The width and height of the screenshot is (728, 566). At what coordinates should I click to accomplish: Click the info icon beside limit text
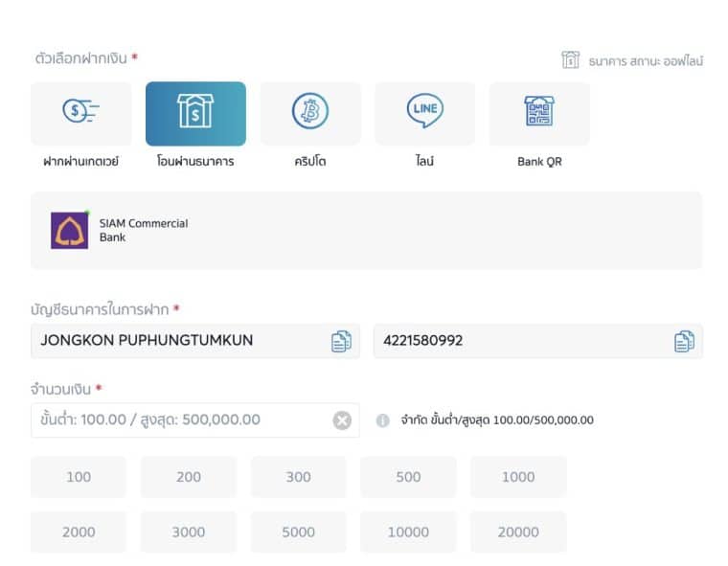[383, 420]
